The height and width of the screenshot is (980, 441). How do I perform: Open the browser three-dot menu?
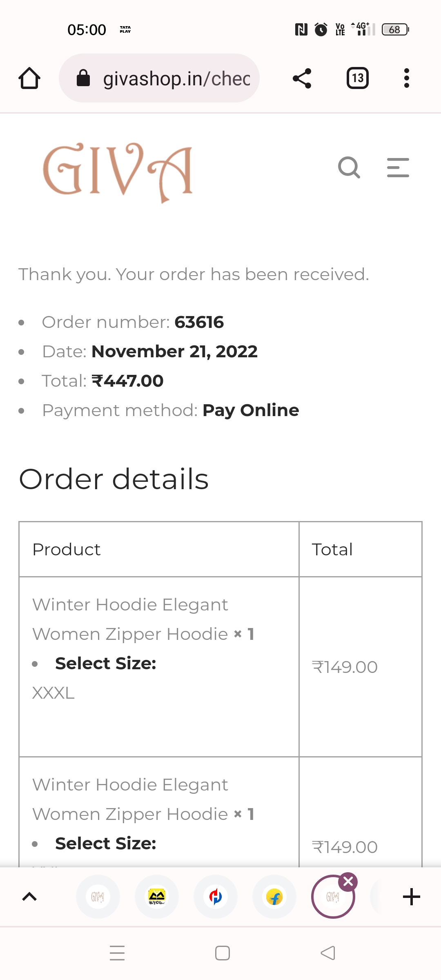coord(406,78)
